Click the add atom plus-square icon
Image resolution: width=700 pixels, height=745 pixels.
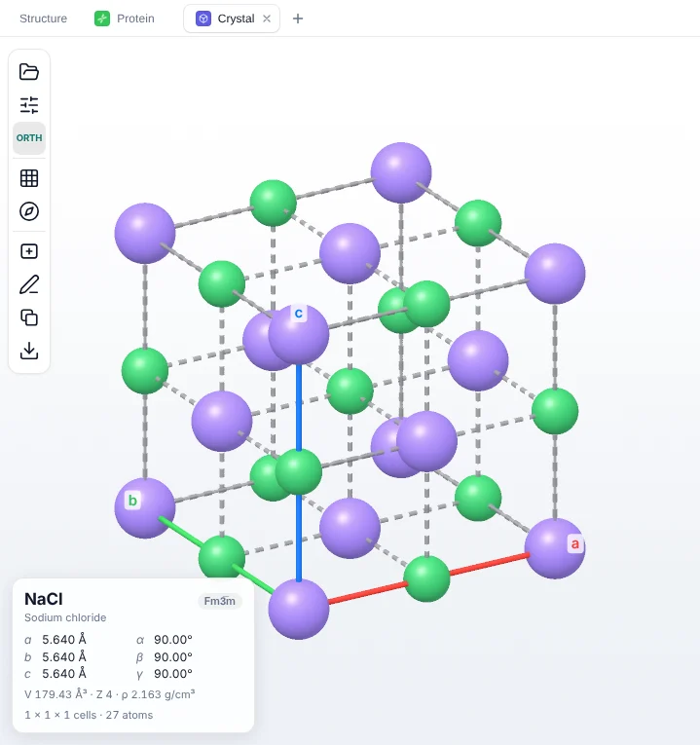click(29, 251)
